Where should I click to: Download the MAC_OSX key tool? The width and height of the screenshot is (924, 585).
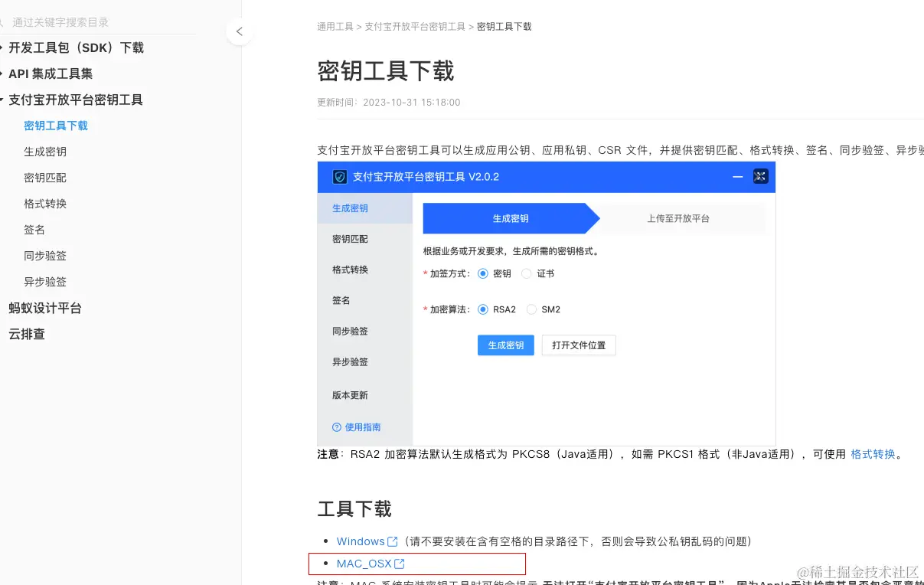pos(364,564)
